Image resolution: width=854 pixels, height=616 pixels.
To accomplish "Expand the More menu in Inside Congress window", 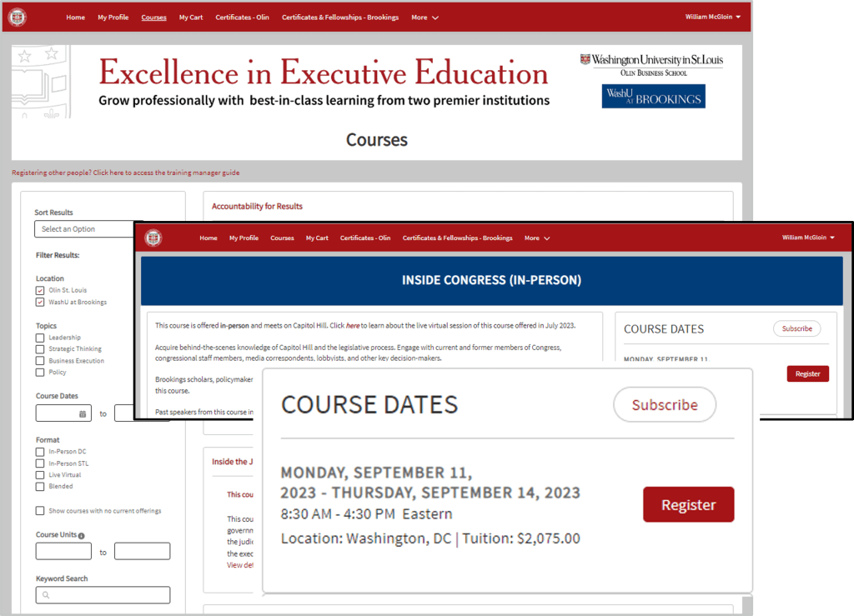I will coord(536,238).
